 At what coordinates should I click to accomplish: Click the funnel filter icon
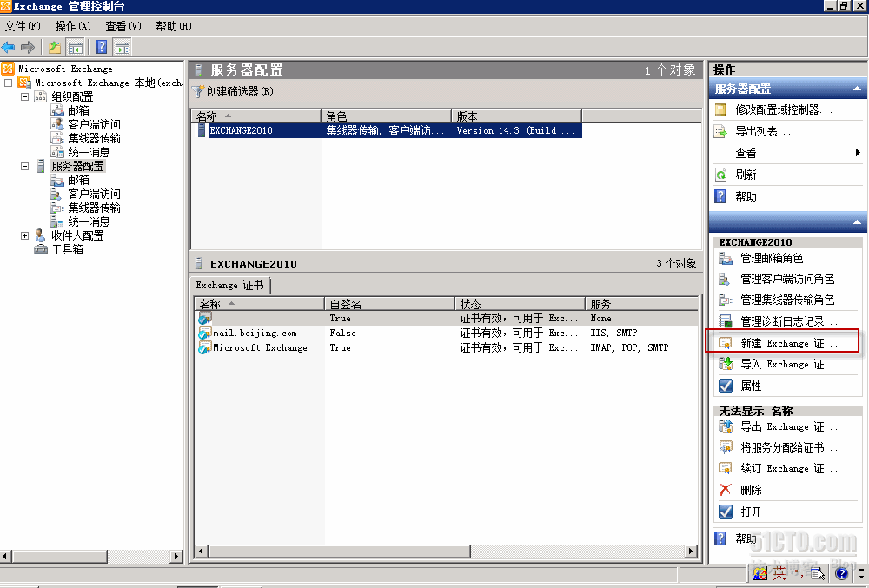click(x=198, y=91)
